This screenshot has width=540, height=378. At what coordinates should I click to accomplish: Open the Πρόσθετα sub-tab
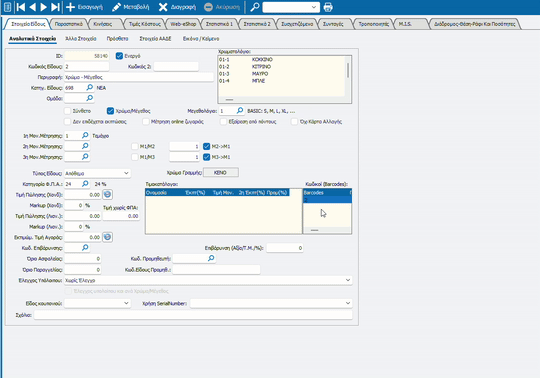point(117,39)
